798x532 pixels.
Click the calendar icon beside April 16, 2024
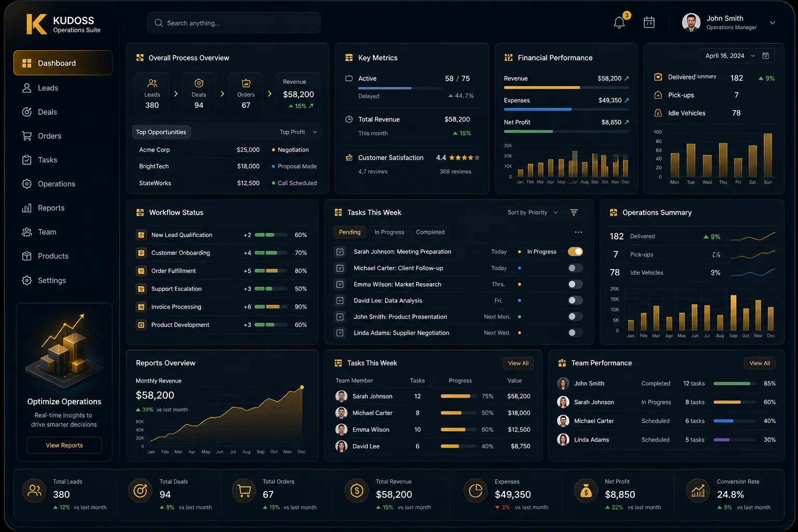click(x=765, y=56)
